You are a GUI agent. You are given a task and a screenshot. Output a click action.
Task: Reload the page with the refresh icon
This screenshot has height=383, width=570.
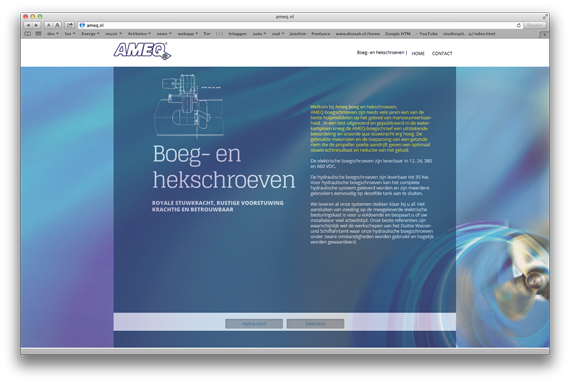point(518,25)
